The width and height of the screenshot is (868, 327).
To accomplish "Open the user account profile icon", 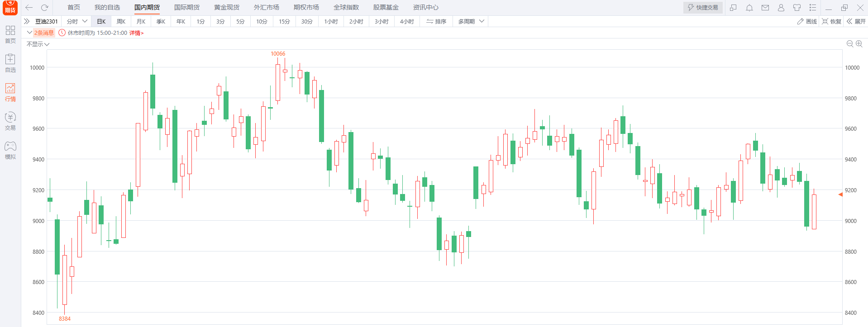I will click(x=781, y=8).
